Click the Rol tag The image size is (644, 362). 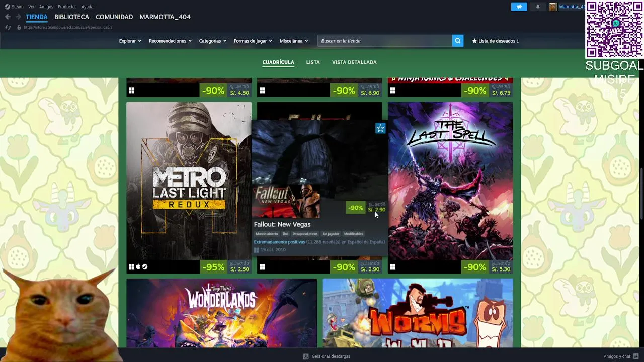point(285,234)
